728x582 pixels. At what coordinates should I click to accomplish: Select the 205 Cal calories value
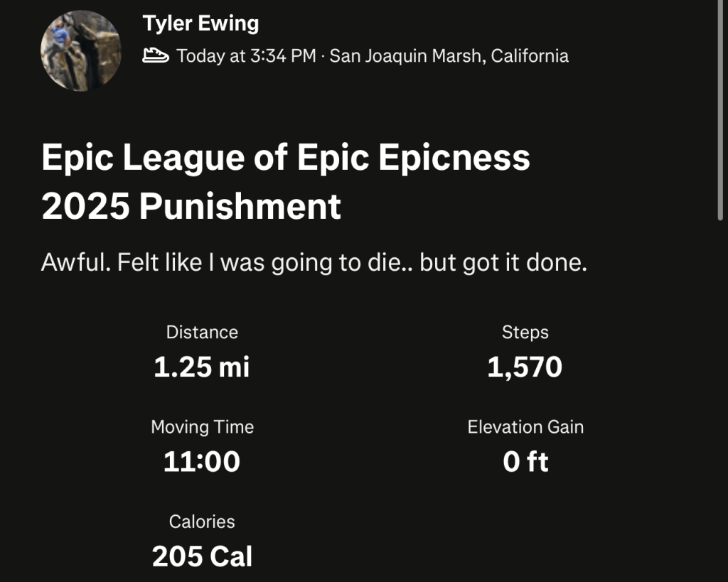coord(202,557)
